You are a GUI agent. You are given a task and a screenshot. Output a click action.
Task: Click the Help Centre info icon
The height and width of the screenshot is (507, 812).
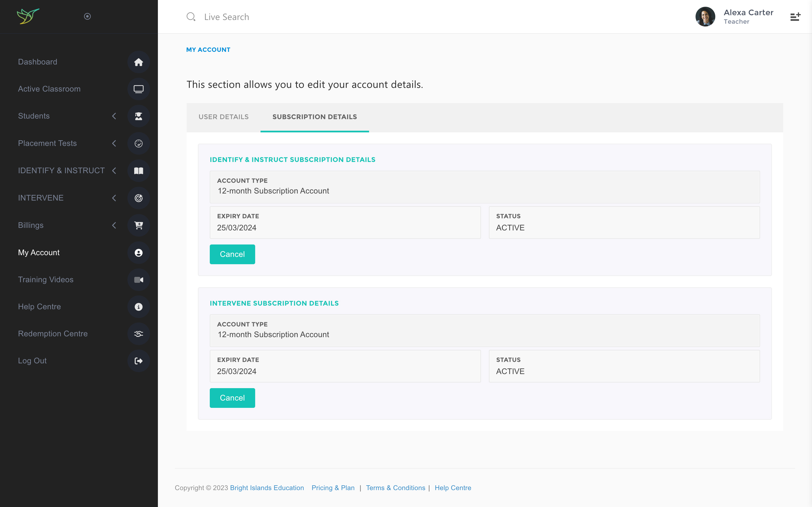(139, 306)
